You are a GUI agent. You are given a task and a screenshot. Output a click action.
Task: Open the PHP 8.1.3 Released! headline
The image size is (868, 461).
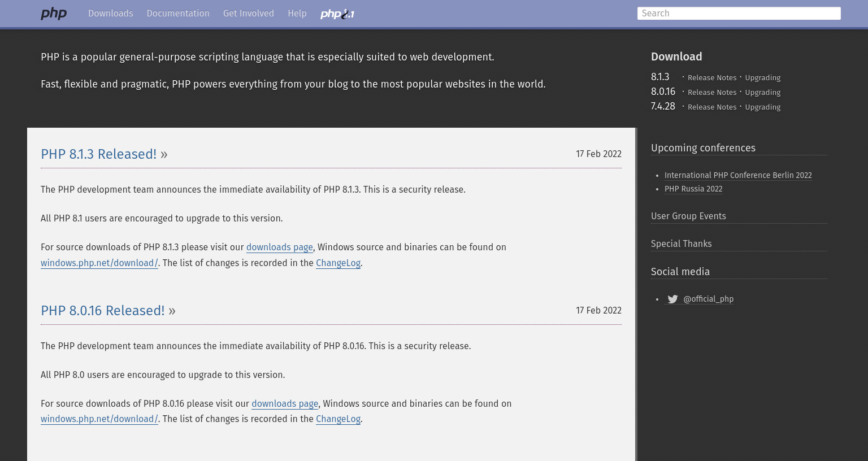pyautogui.click(x=99, y=154)
